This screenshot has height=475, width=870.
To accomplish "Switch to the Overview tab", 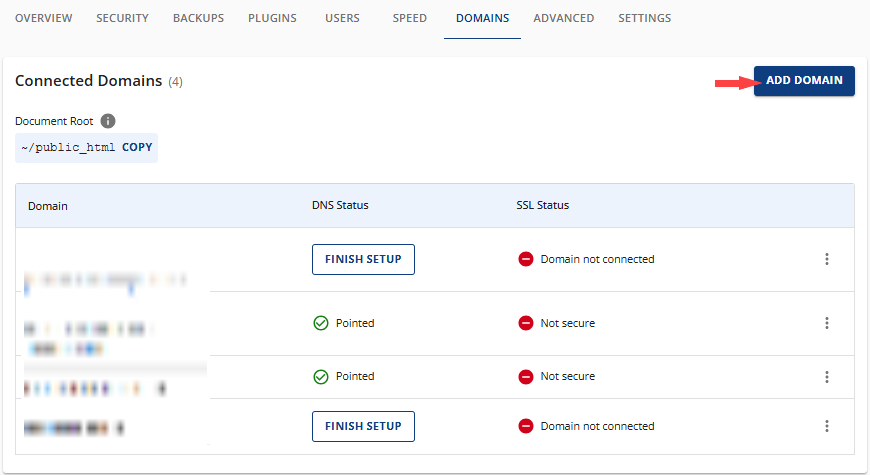I will (x=43, y=18).
